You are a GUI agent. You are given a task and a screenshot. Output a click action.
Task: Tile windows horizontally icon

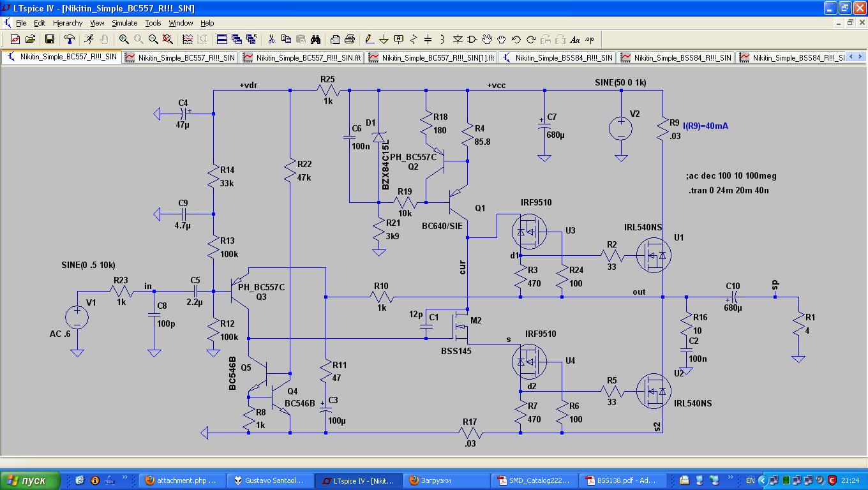pyautogui.click(x=222, y=40)
